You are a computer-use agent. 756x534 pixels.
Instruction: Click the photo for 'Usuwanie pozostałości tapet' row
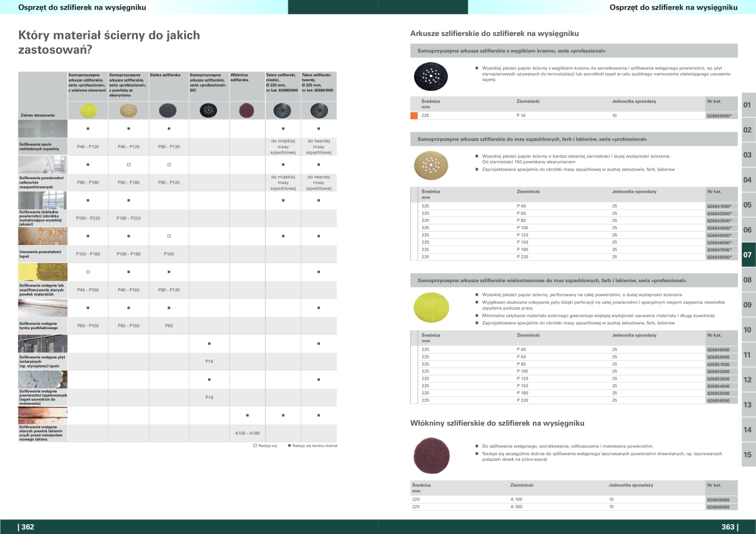(43, 236)
